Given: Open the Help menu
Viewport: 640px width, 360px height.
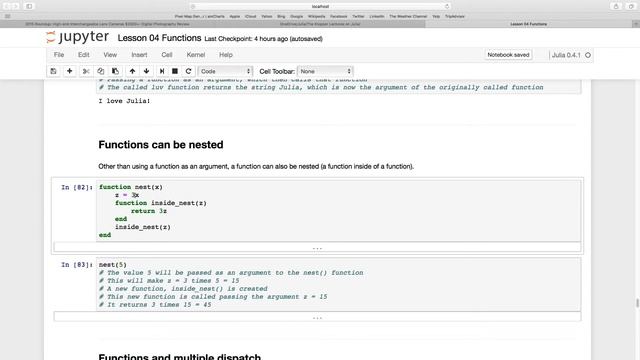Looking at the screenshot, I should (226, 55).
